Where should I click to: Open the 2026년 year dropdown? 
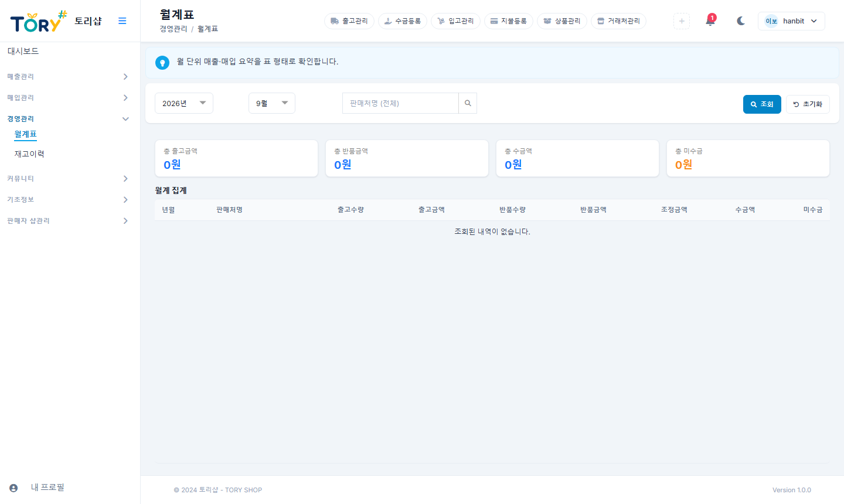click(x=184, y=103)
